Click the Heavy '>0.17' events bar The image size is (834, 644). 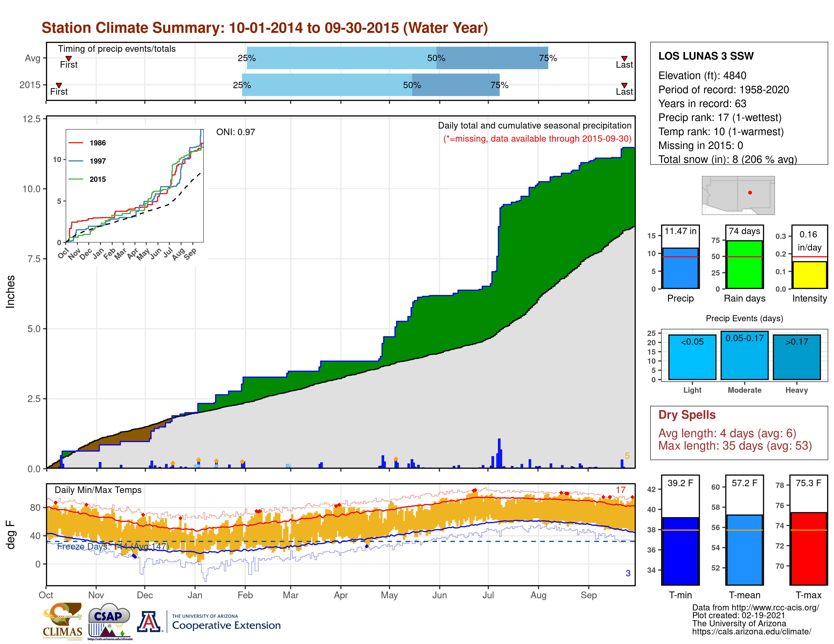pyautogui.click(x=797, y=357)
